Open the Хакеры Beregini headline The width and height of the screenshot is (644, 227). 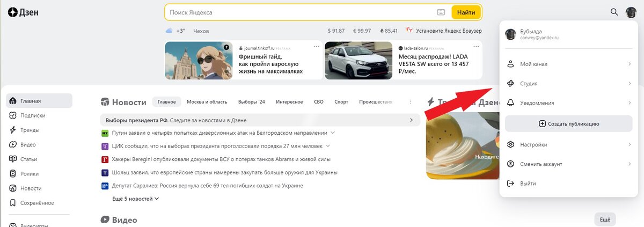(221, 159)
